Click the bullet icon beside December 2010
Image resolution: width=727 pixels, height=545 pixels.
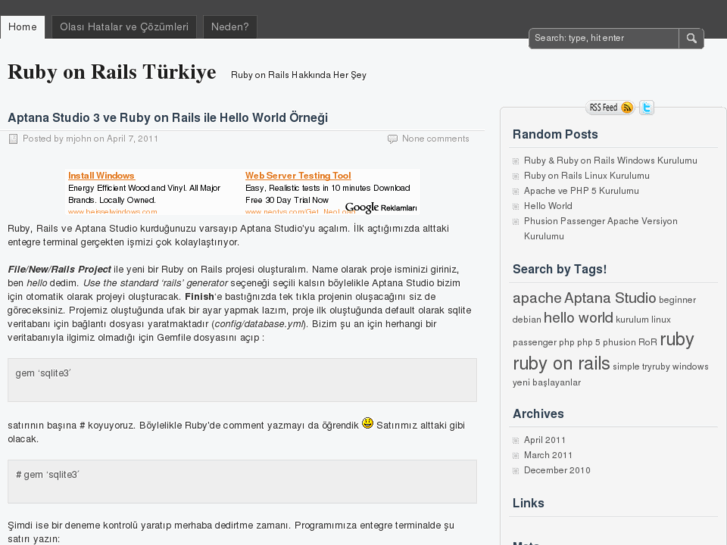(x=516, y=471)
